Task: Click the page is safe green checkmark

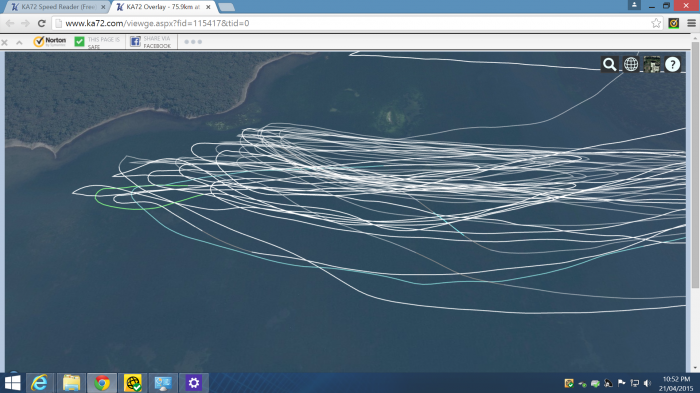Action: [79, 42]
